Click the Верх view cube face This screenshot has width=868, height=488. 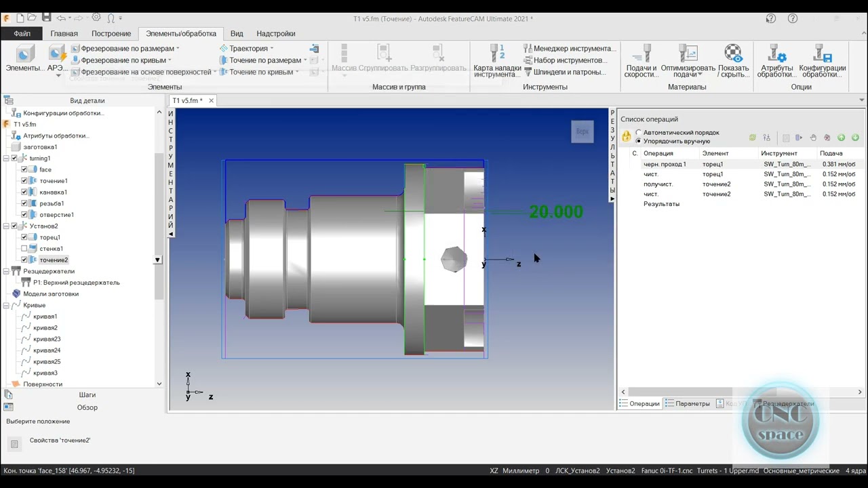[583, 131]
